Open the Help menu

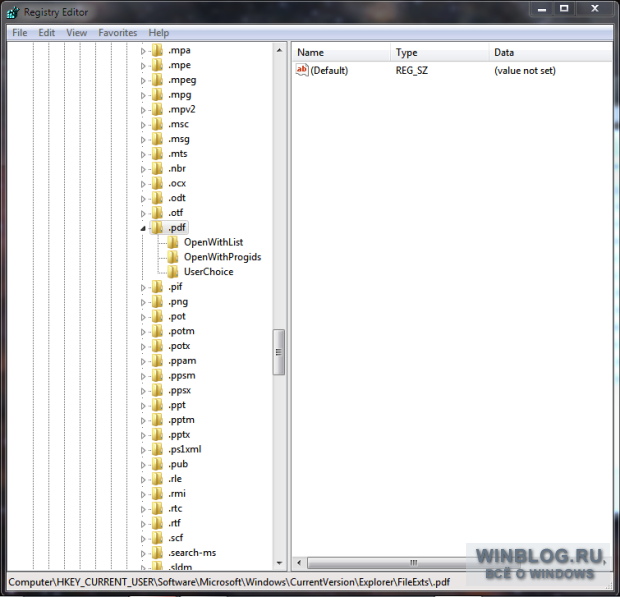159,33
